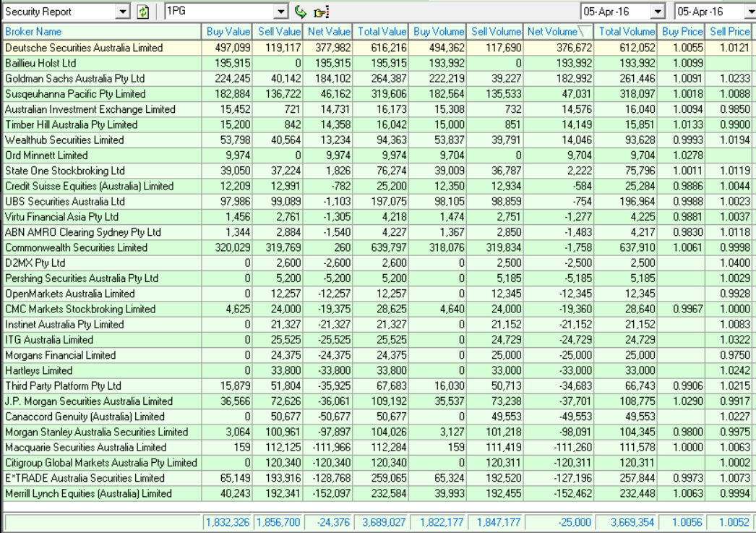The width and height of the screenshot is (756, 533).
Task: Click the total Sell Value 1,856,700
Action: 278,524
